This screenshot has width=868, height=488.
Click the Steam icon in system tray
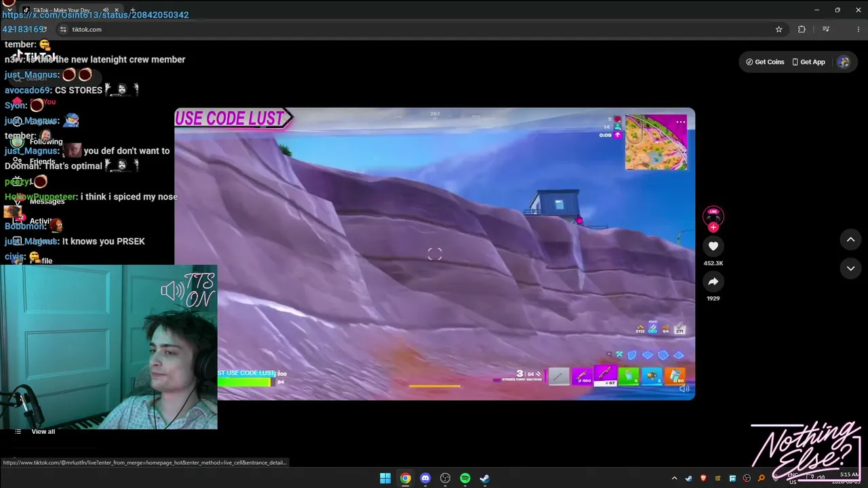tap(689, 479)
